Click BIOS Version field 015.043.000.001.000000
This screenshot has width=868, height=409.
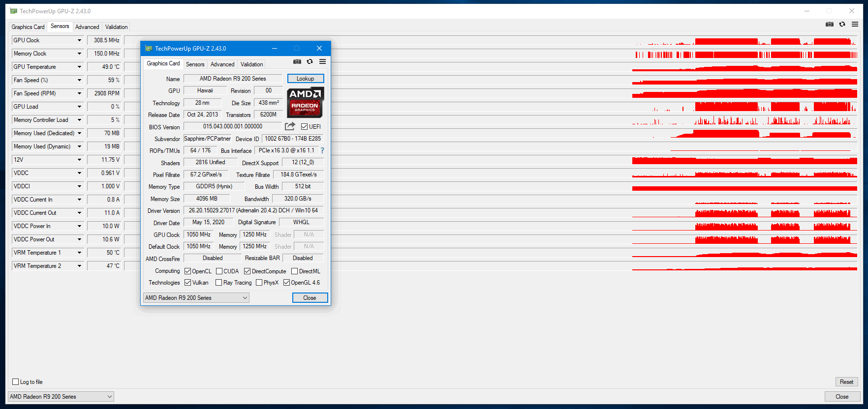point(233,126)
